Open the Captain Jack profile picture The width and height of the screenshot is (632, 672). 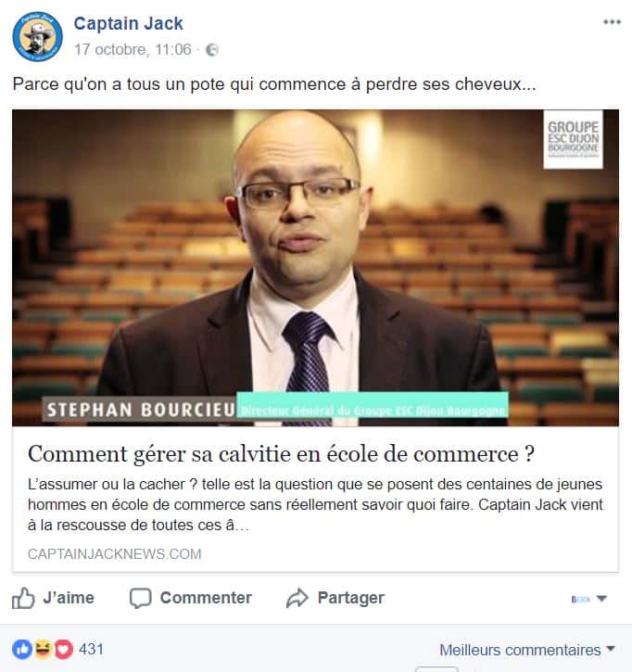point(37,36)
